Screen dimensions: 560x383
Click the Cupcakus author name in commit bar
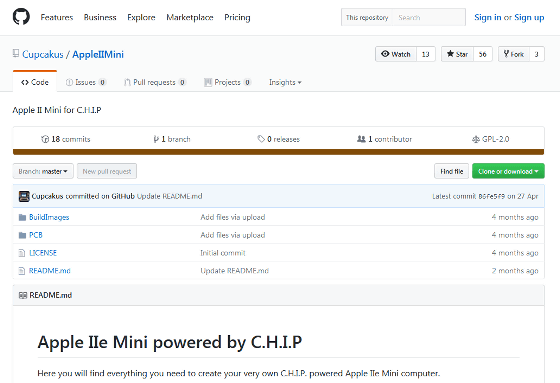[47, 196]
